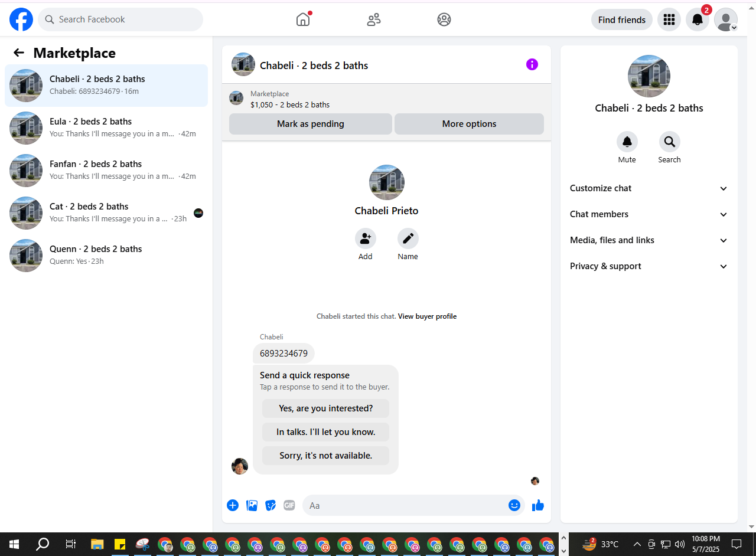Screen dimensions: 756x556
Task: Open Windows Start menu
Action: point(14,544)
